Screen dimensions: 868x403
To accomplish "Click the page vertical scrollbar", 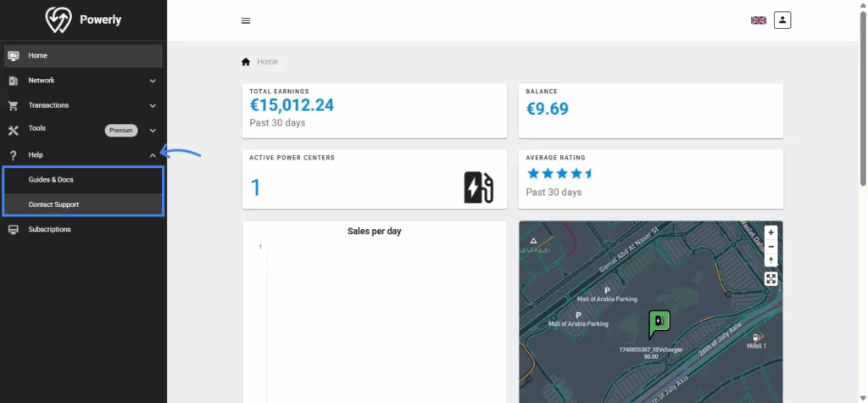I will click(x=863, y=93).
